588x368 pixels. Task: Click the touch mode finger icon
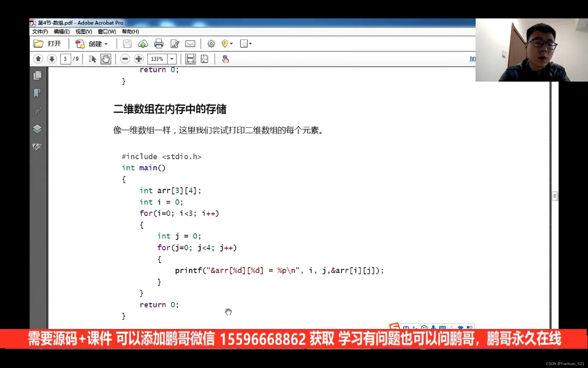point(225,59)
